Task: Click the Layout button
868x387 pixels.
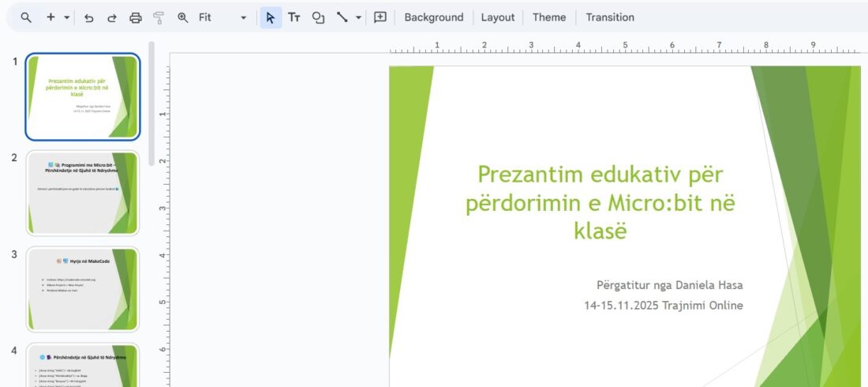Action: [497, 17]
